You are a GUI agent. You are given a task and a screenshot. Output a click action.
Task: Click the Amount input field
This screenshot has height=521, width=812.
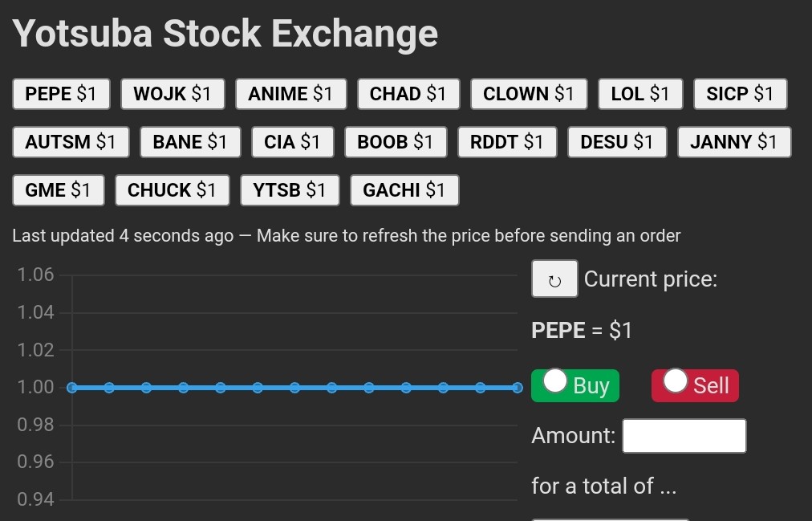684,436
